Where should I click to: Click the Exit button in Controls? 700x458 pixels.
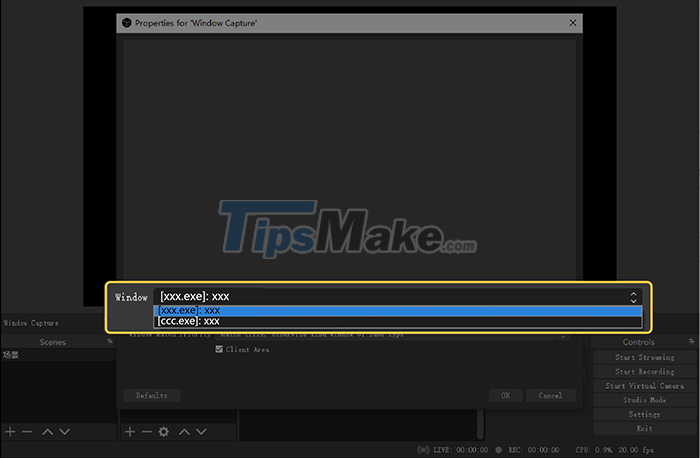pyautogui.click(x=644, y=429)
